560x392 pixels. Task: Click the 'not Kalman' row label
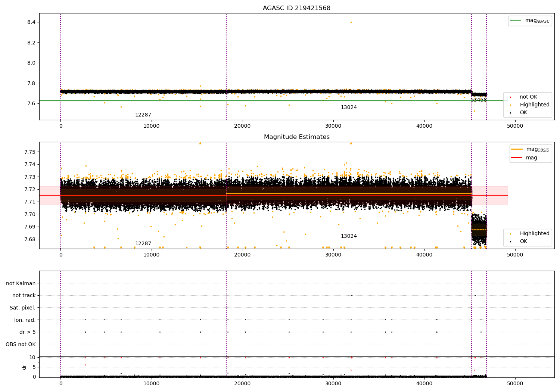point(21,284)
